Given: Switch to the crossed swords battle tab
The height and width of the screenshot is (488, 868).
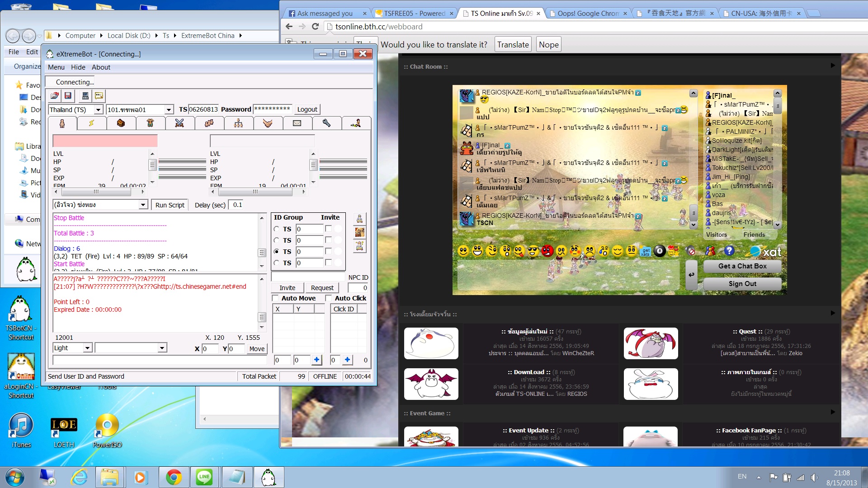Looking at the screenshot, I should [179, 123].
